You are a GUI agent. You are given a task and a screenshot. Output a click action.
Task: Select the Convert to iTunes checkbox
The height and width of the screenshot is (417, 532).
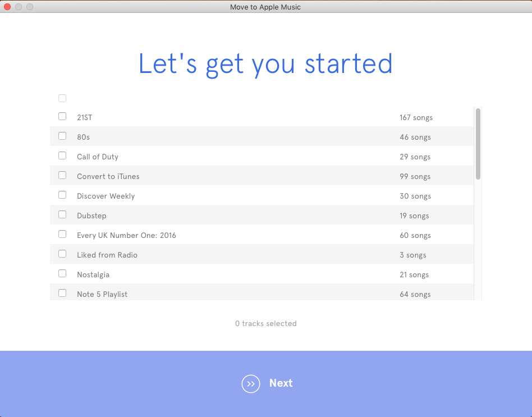coord(62,175)
